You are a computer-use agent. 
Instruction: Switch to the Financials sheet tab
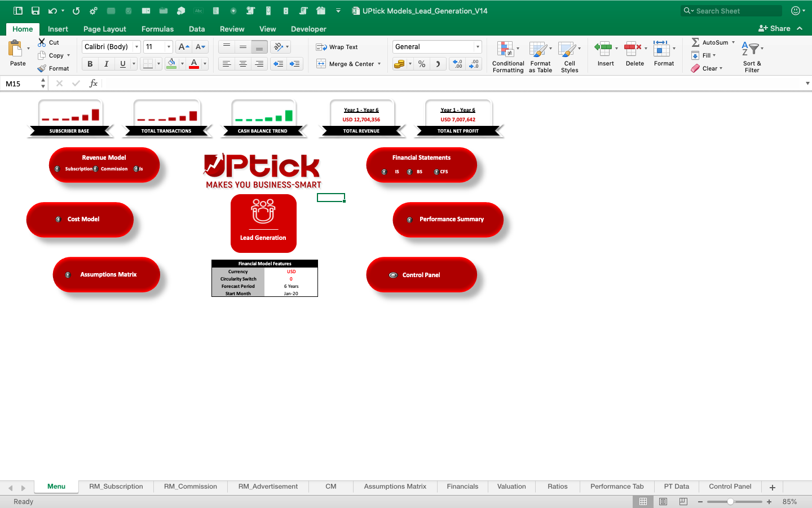tap(462, 487)
